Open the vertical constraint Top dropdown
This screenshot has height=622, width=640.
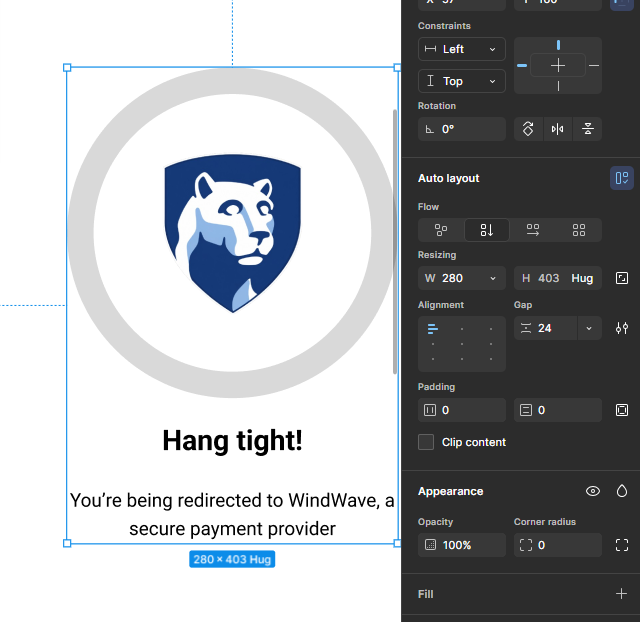[x=462, y=81]
